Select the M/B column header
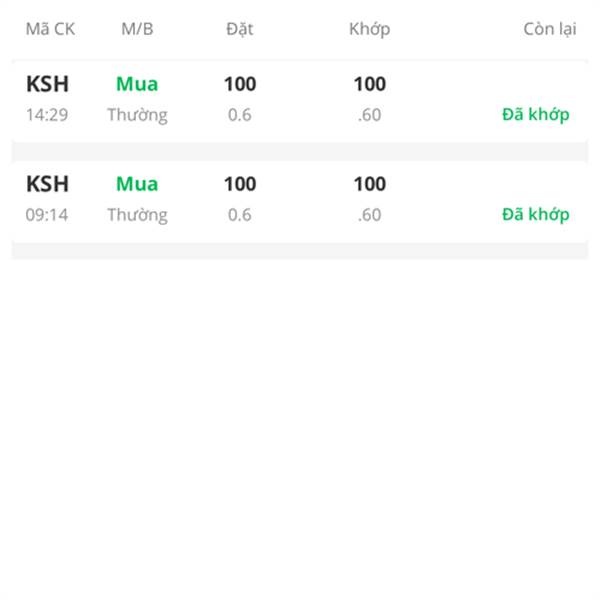Image resolution: width=600 pixels, height=600 pixels. [137, 29]
